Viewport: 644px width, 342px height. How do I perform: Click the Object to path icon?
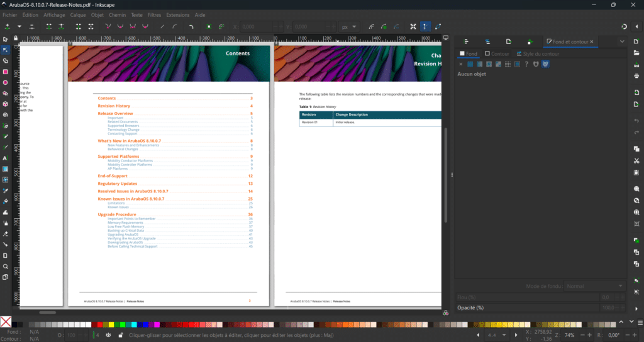pos(209,26)
